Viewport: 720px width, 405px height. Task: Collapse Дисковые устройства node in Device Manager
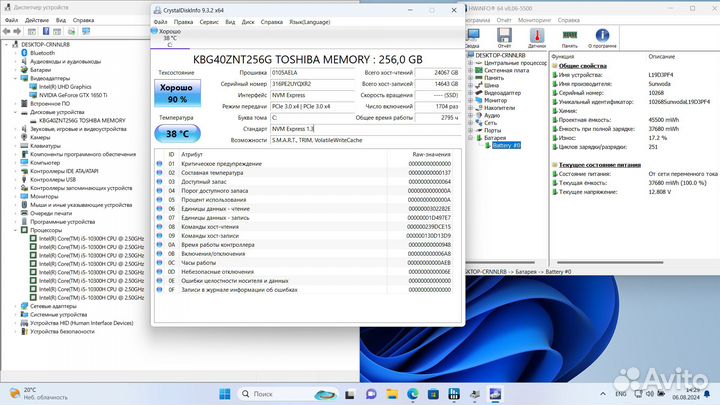15,112
